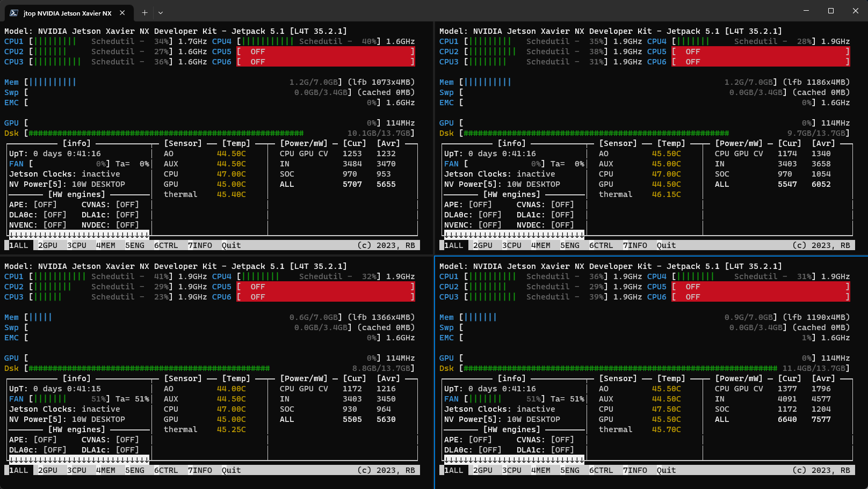Click the ALL current power value "5707"
This screenshot has width=868, height=489.
coord(352,184)
